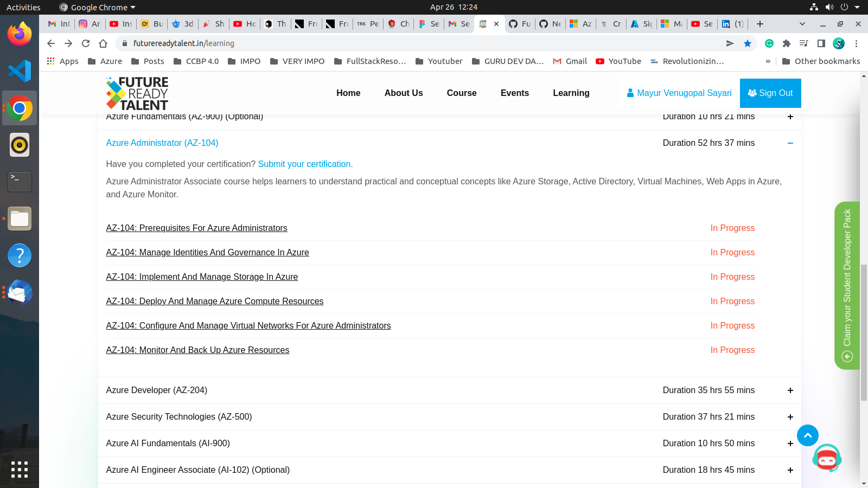This screenshot has width=868, height=488.
Task: Open Rhythmbox music player in dock
Action: tap(20, 145)
